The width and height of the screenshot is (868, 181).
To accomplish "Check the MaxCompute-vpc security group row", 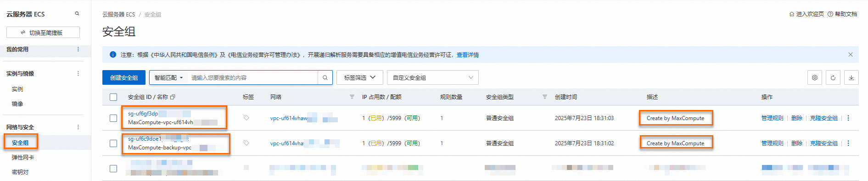I will (x=113, y=118).
